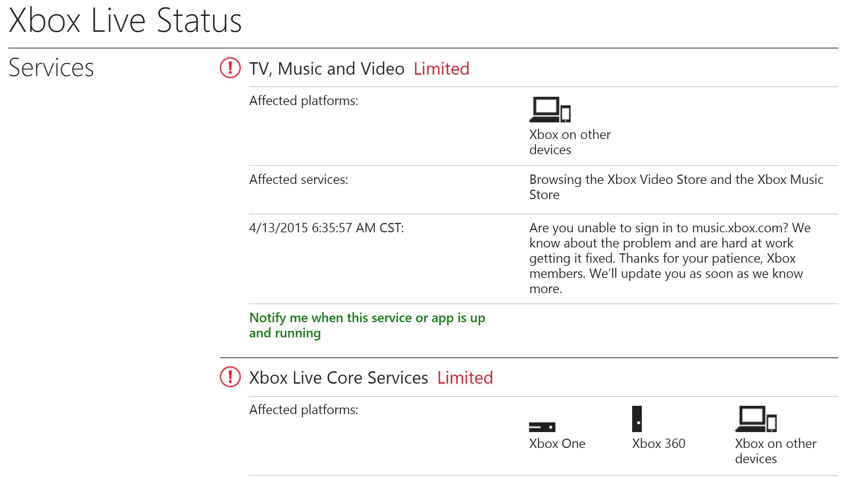Click the Affected platforms: label under TV, Music and Video
Screen dimensions: 868x477
[304, 101]
